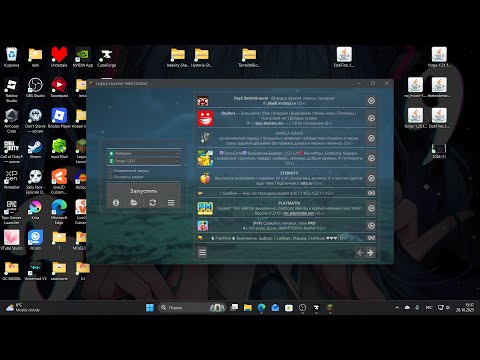Expand the Forge 1.20.1 version dropdown

click(144, 161)
